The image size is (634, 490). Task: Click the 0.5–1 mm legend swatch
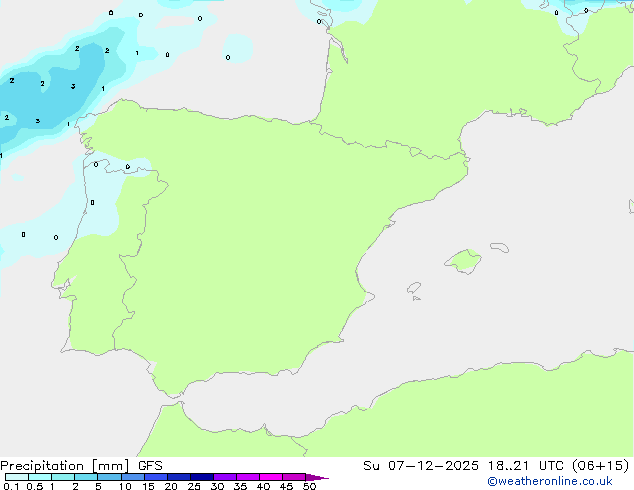40,477
